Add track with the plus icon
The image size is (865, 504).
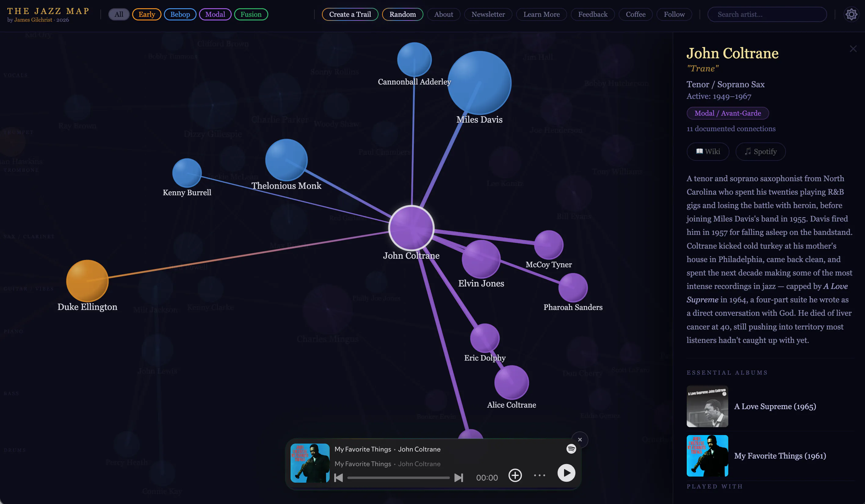click(x=515, y=475)
